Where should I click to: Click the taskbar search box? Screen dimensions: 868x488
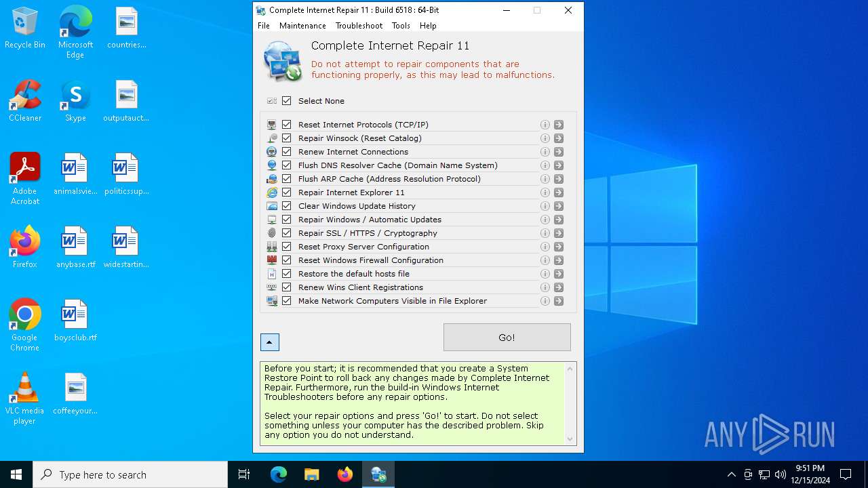click(130, 474)
